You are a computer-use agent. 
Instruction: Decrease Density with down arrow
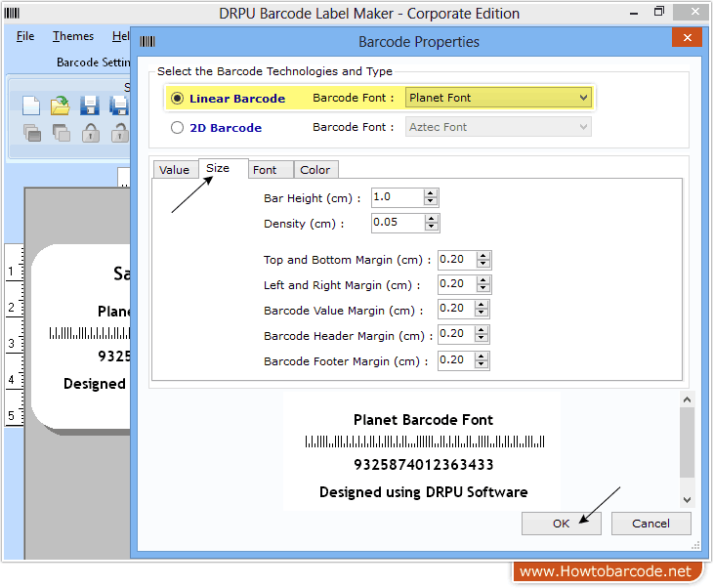tap(431, 227)
